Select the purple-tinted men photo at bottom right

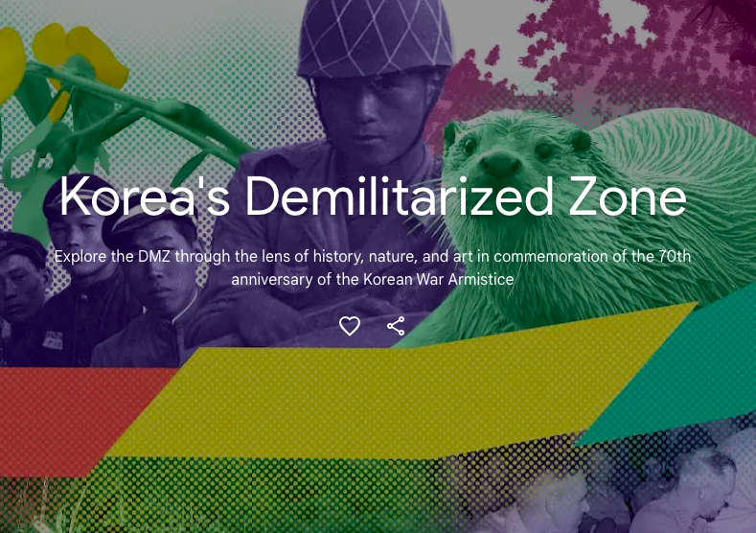coord(627,487)
